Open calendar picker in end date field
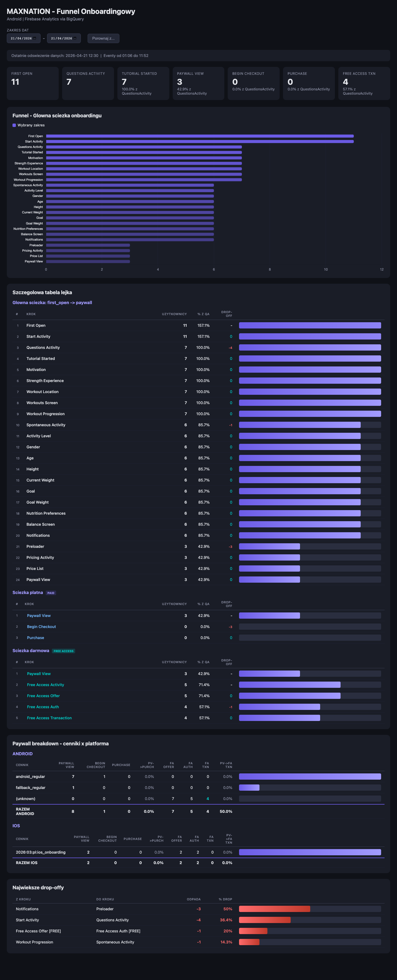The height and width of the screenshot is (980, 397). click(75, 39)
